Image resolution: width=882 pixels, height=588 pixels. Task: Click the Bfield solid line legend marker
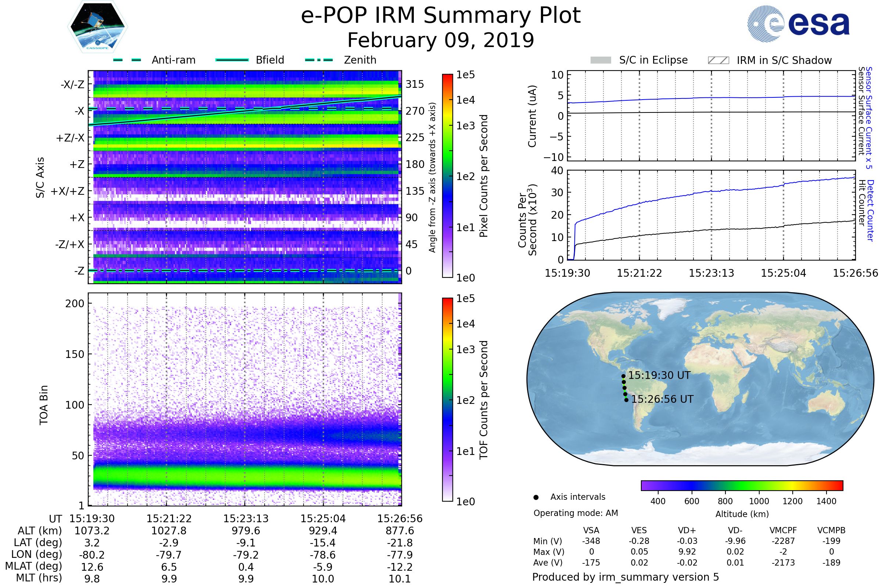(x=232, y=60)
